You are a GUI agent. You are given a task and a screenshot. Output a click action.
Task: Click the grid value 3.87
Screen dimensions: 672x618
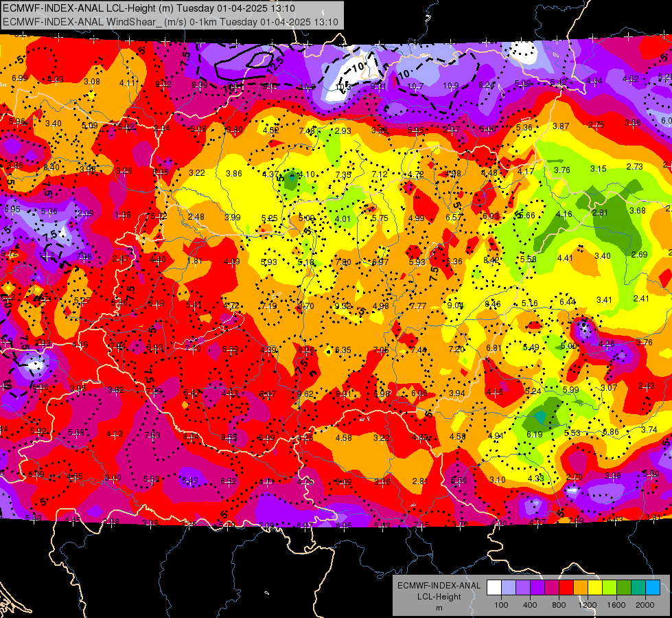click(561, 126)
